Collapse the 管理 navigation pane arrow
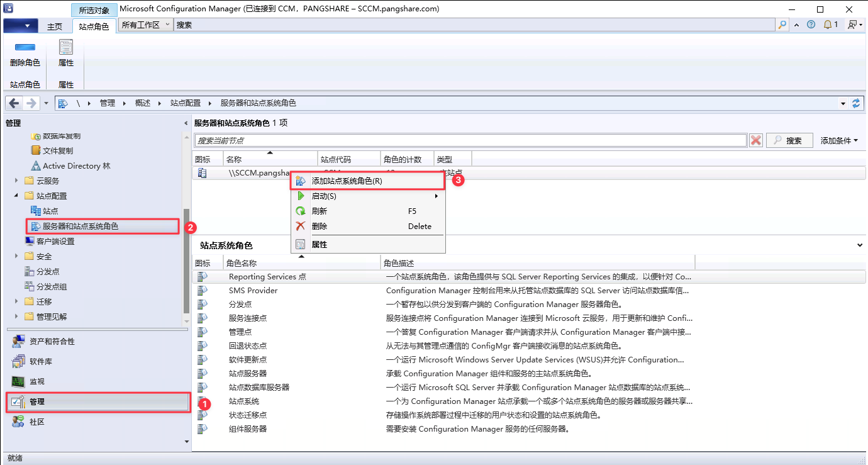This screenshot has height=465, width=868. (186, 123)
